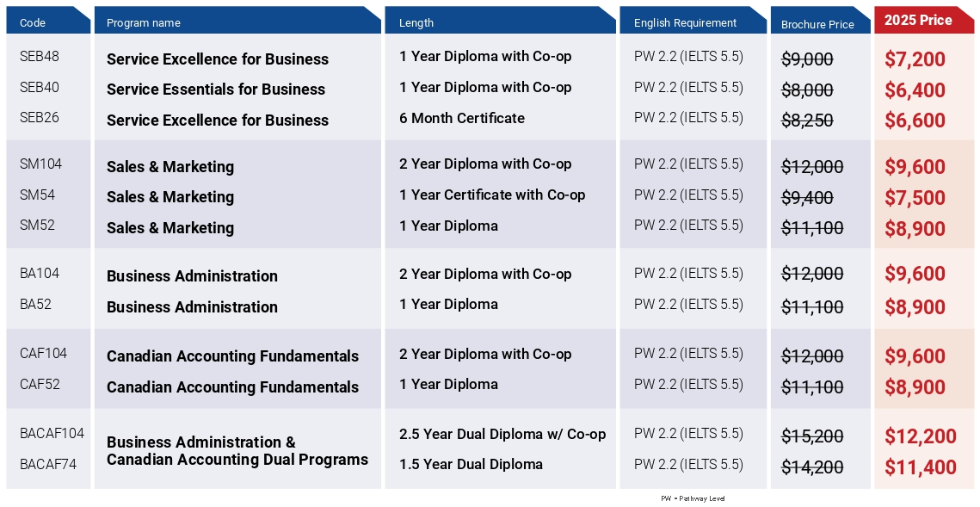Click the $7,500 price for SM54

click(x=915, y=198)
